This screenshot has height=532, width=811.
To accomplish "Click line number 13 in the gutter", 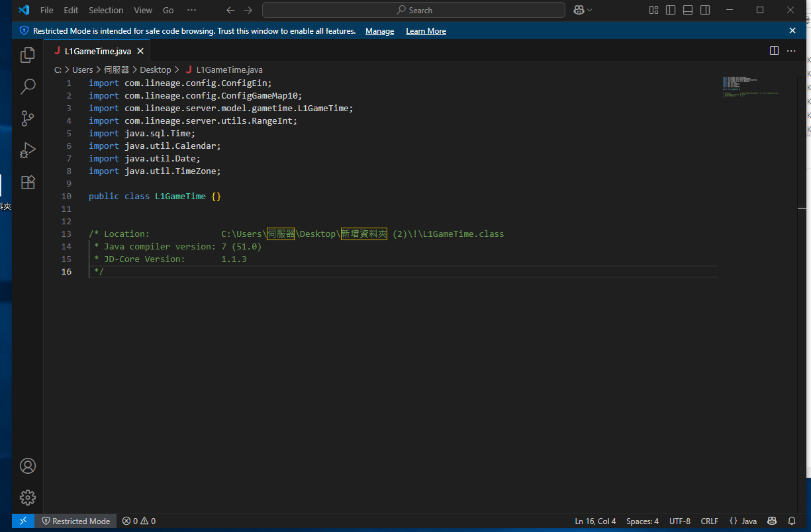I will 66,234.
